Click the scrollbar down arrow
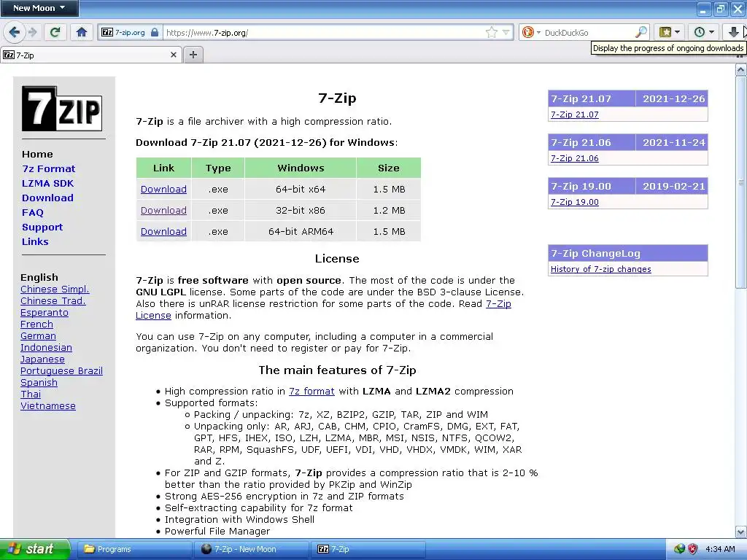 (x=740, y=532)
